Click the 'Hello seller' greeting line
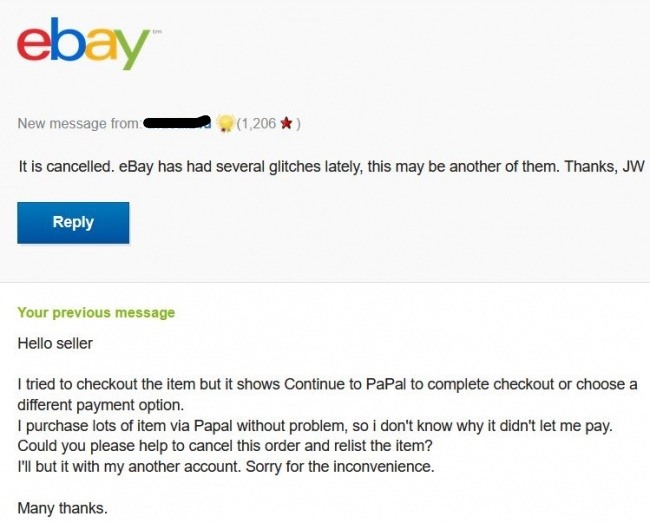Image resolution: width=650 pixels, height=522 pixels. click(x=55, y=343)
